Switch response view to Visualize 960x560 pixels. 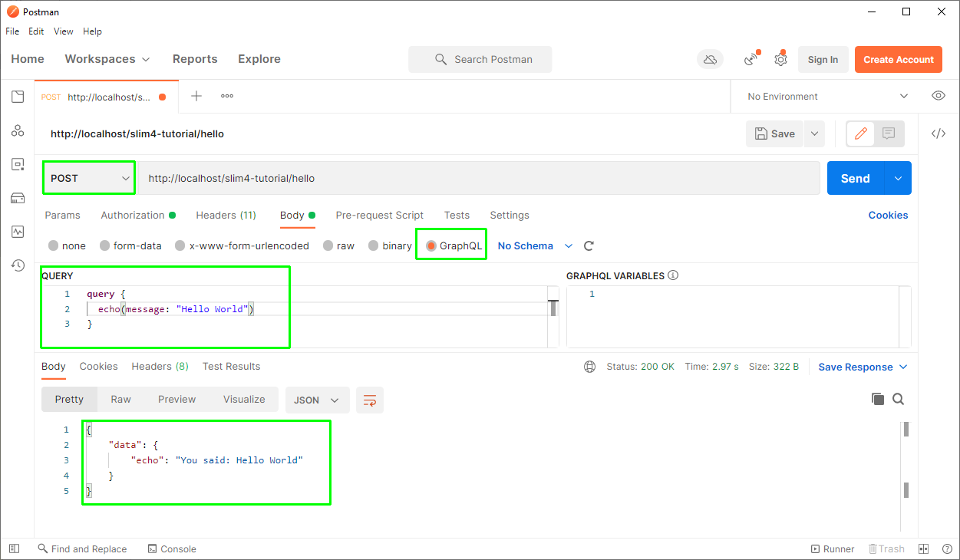244,400
